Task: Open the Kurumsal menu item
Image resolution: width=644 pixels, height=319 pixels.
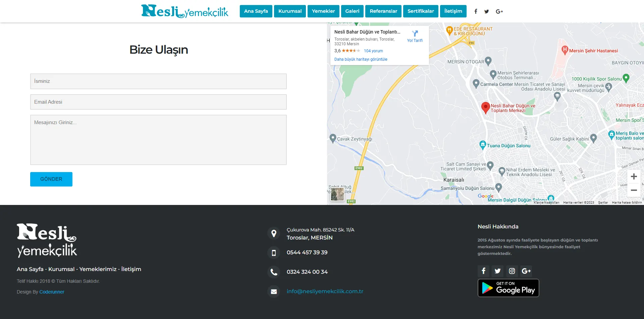Action: coord(290,11)
